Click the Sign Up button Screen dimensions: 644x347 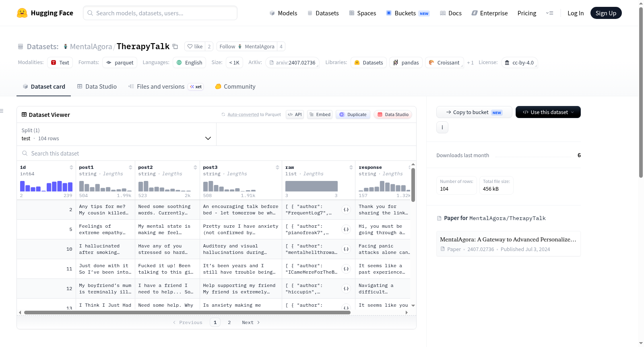(606, 13)
